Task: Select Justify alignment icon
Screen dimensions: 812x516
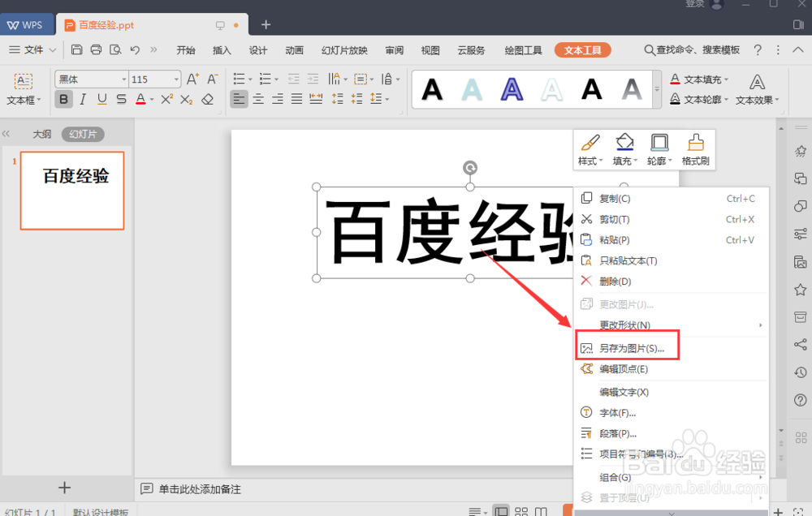Action: [296, 98]
